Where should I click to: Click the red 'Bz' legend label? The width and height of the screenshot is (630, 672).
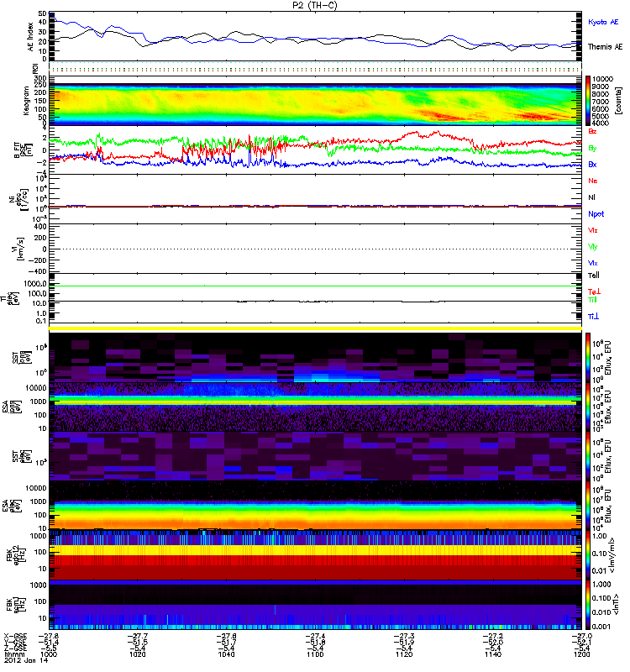pyautogui.click(x=592, y=131)
